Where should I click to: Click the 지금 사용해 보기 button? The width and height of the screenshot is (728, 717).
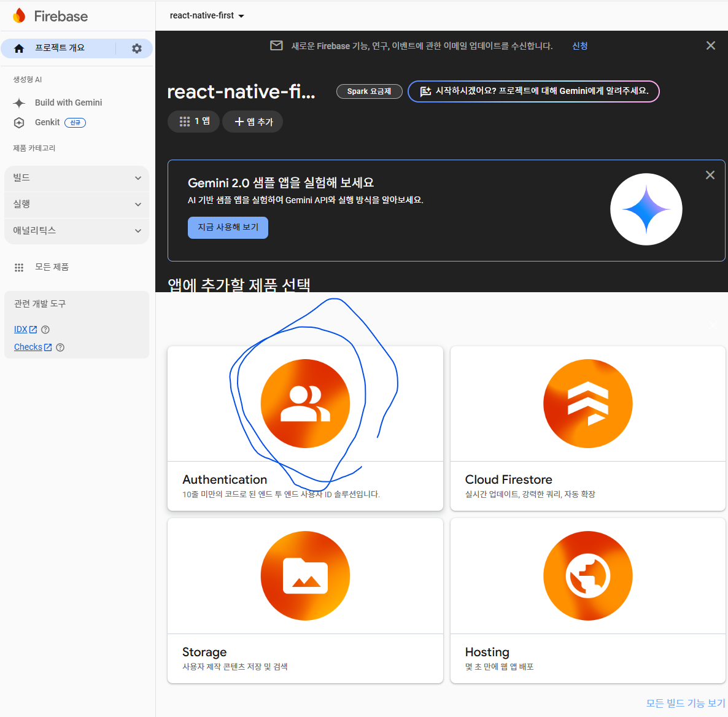[x=228, y=228]
